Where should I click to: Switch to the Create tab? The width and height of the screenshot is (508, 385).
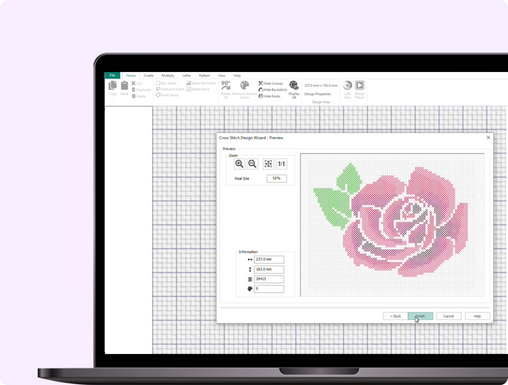(149, 76)
